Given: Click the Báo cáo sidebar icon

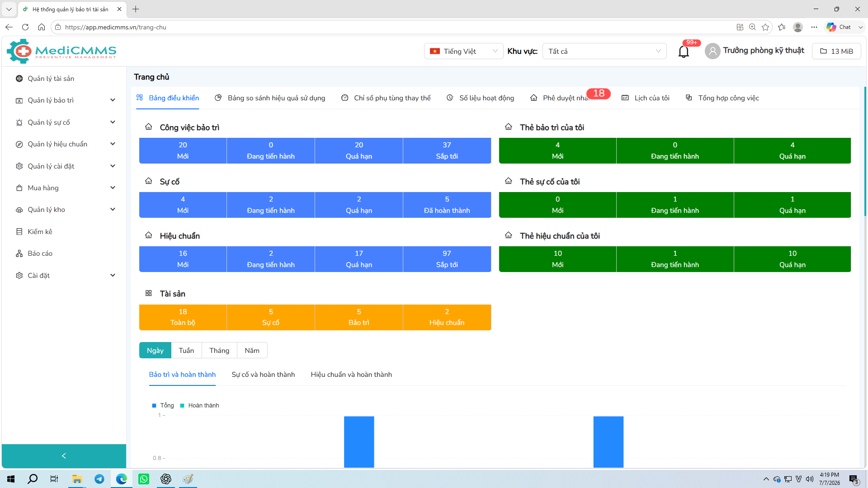Looking at the screenshot, I should (x=19, y=253).
